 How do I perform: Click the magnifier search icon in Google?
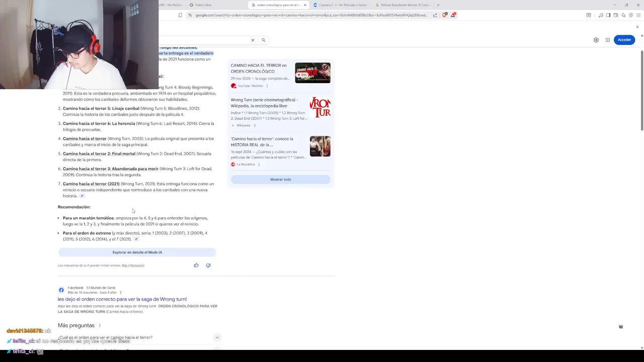[x=263, y=40]
